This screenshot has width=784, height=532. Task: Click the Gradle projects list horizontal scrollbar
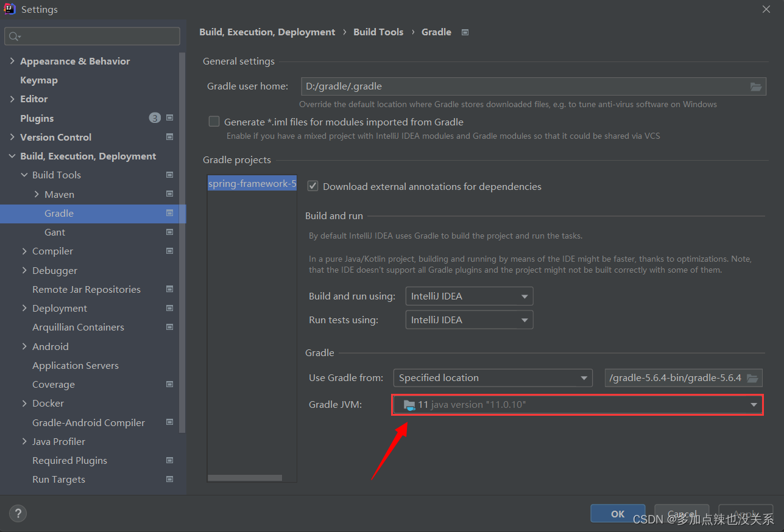click(x=245, y=478)
